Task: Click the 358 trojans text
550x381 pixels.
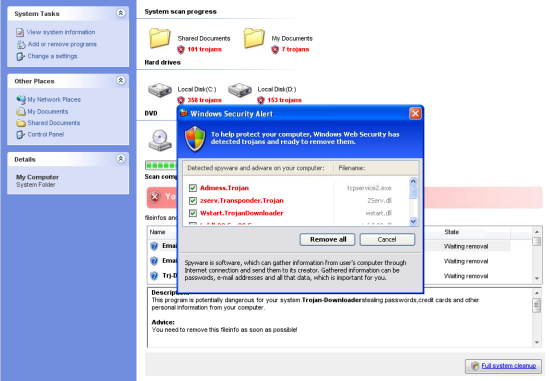Action: (x=204, y=100)
